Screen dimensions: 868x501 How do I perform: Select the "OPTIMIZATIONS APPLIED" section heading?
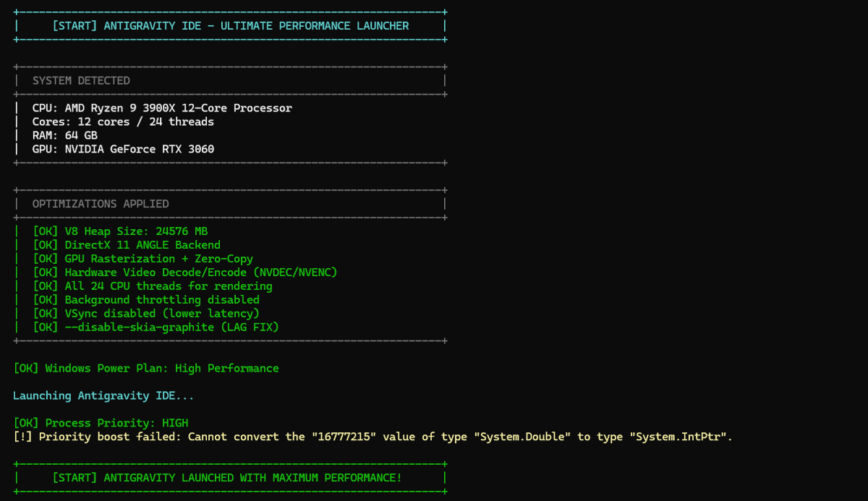click(101, 204)
